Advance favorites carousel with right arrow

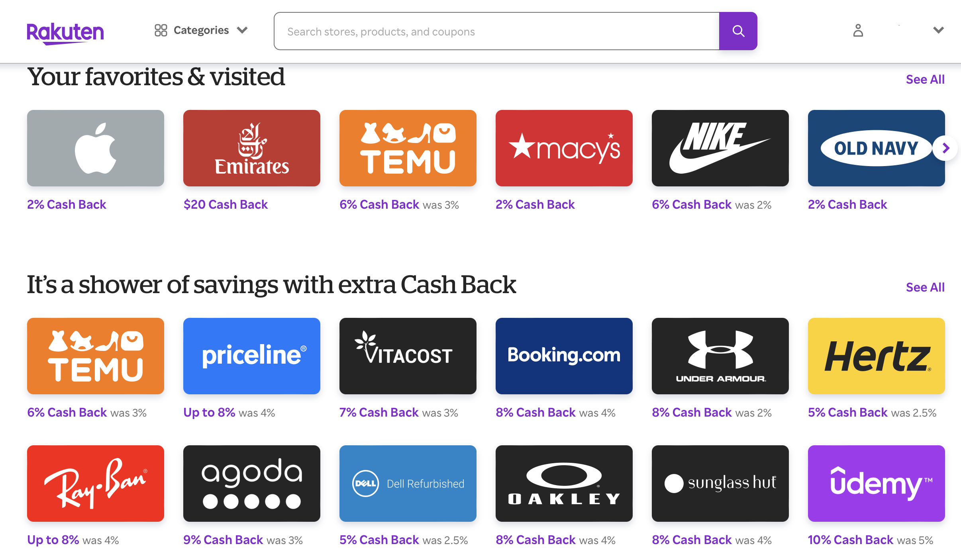click(x=945, y=148)
